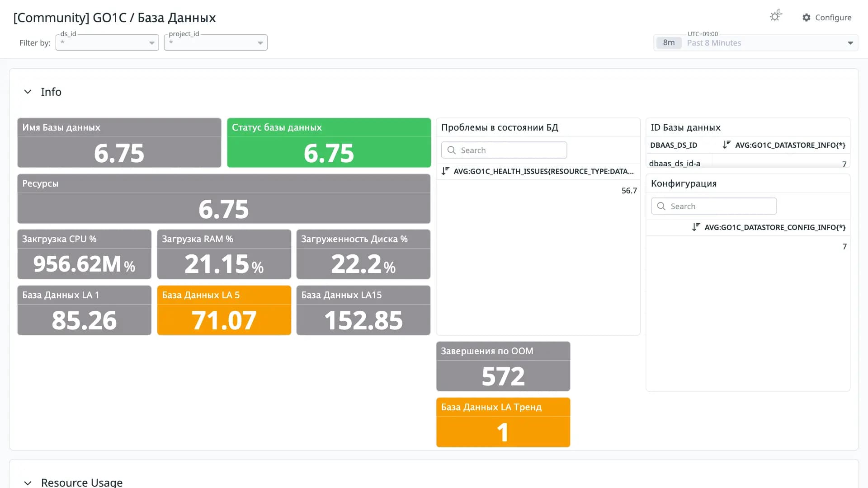868x488 pixels.
Task: Click the База Данных LA 1 value 85.26
Action: (x=84, y=320)
